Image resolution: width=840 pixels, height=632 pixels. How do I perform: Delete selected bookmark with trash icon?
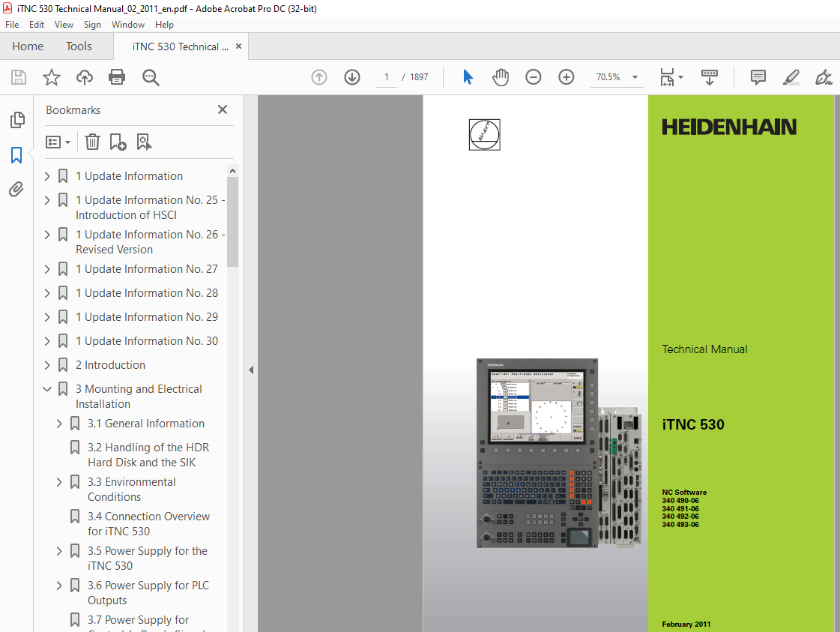(93, 142)
